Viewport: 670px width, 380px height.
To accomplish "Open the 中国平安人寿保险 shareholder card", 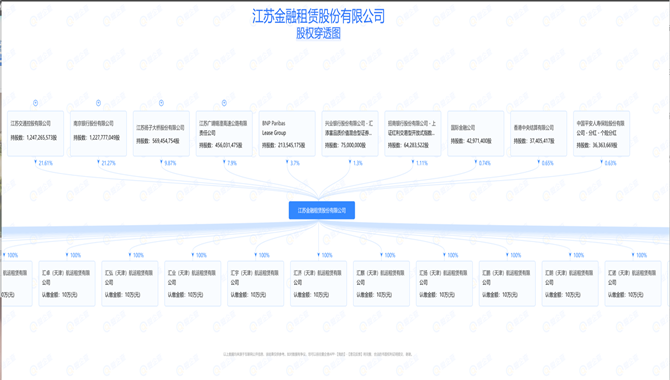I will click(601, 133).
